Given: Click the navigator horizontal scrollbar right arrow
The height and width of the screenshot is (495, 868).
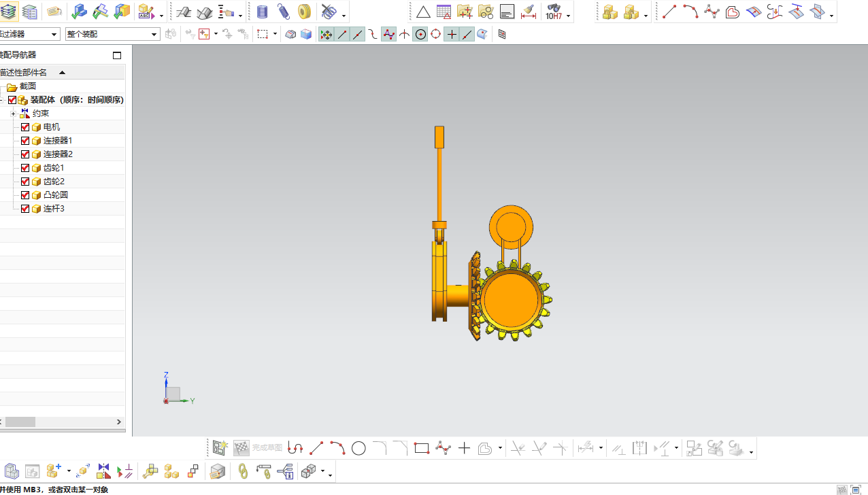Looking at the screenshot, I should (119, 422).
